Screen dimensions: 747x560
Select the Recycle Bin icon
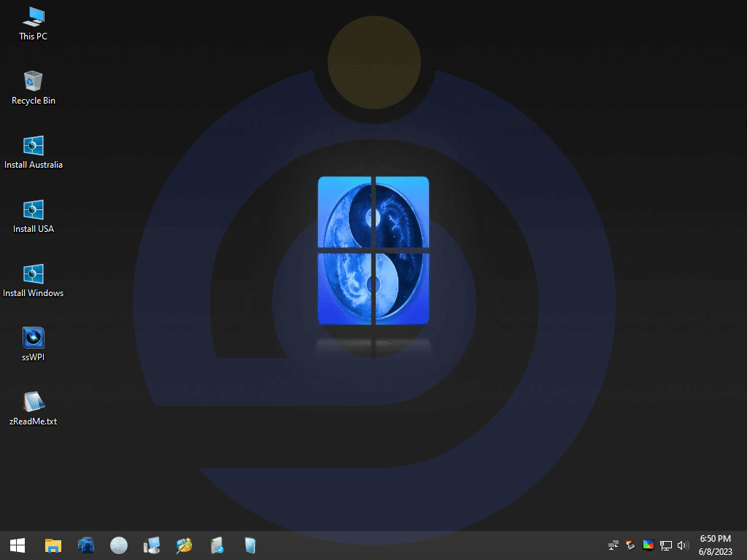[x=34, y=81]
